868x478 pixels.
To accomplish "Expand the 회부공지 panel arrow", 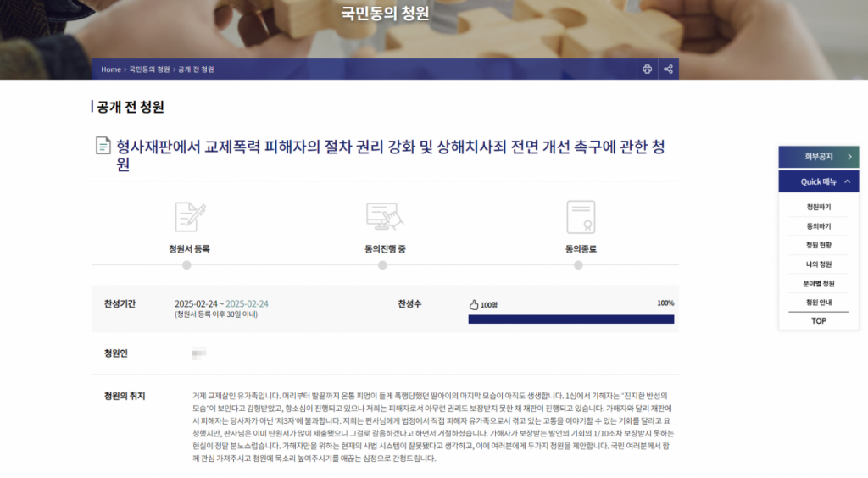I will (849, 157).
